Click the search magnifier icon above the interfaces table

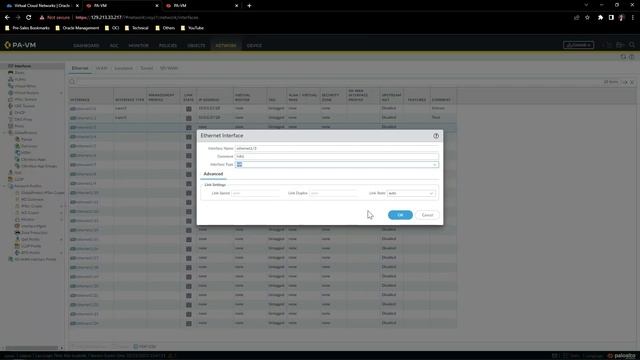pos(72,82)
